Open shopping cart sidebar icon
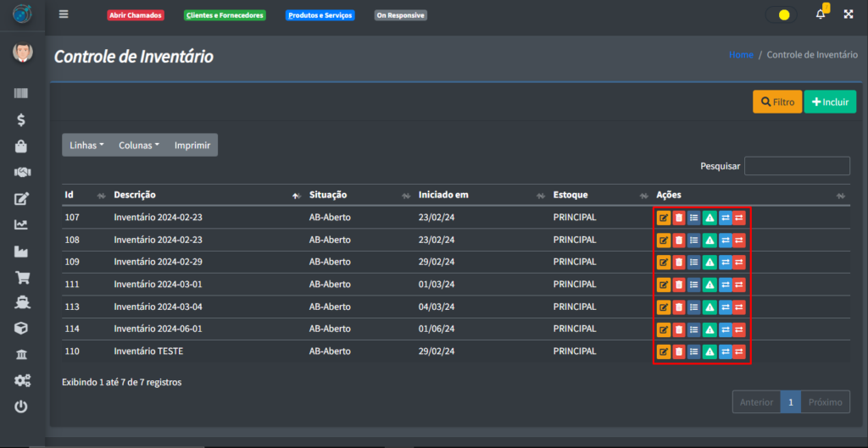 tap(21, 277)
